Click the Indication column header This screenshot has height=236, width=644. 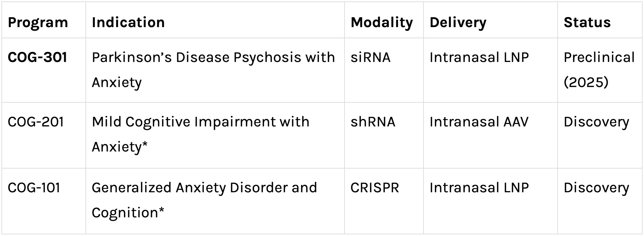[x=215, y=20]
